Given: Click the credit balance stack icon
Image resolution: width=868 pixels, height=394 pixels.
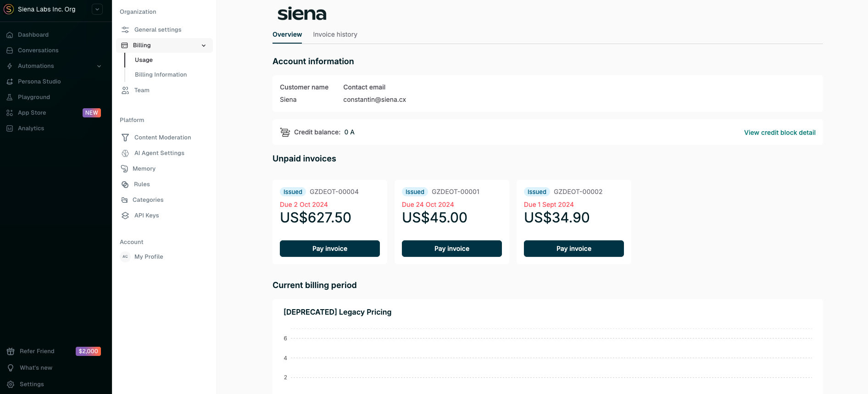Looking at the screenshot, I should point(285,132).
